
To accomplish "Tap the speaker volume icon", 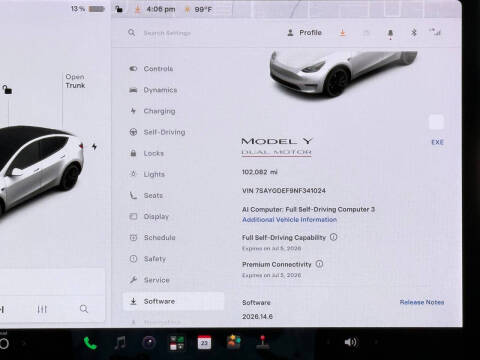I will coord(351,342).
